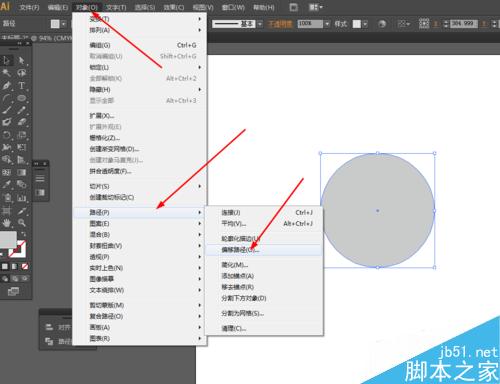Open the 文件(F) menu
Screen dimensions: 500x384
tap(29, 7)
